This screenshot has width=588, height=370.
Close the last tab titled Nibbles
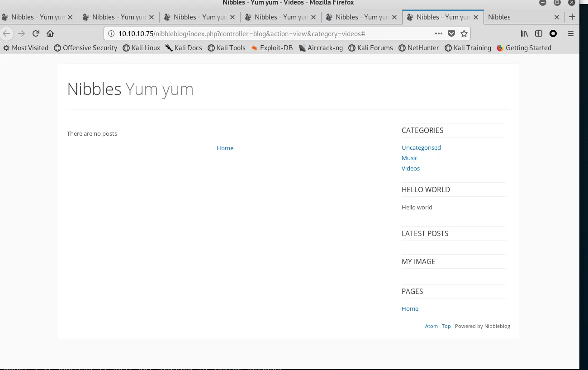pos(557,17)
